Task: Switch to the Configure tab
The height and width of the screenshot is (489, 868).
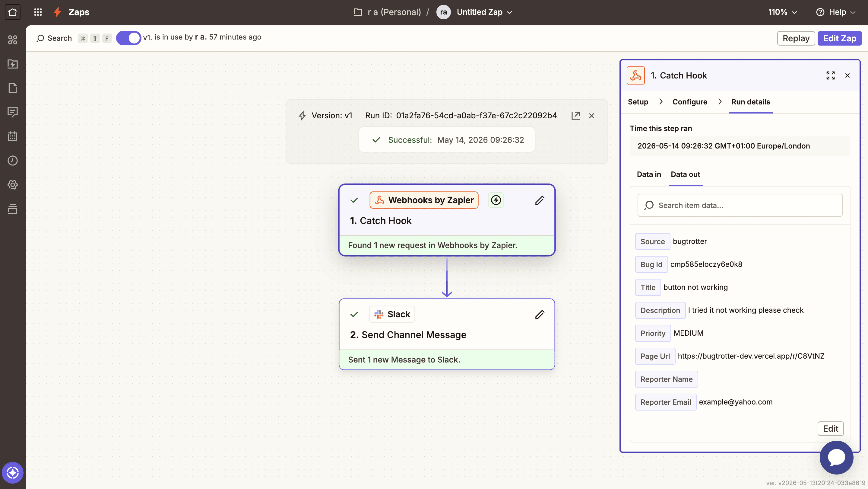Action: 690,102
